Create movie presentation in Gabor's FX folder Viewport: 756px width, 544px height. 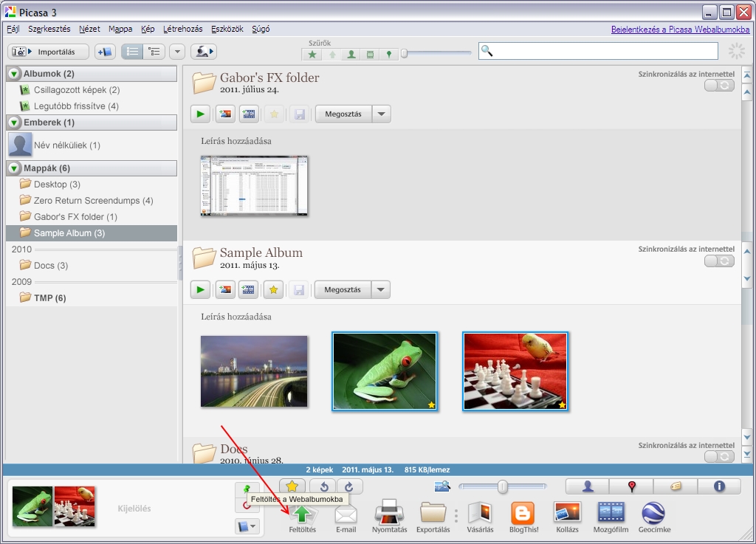coord(249,114)
